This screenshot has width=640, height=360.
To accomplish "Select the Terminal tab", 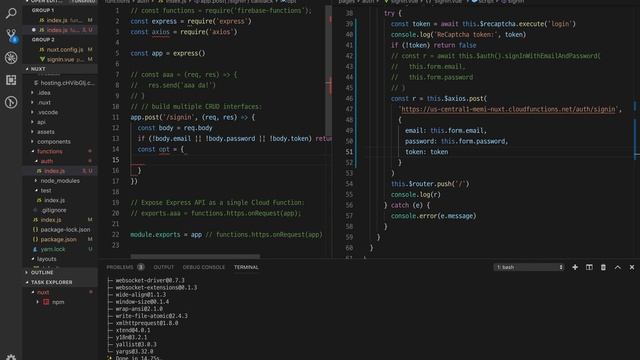I will pos(246,267).
